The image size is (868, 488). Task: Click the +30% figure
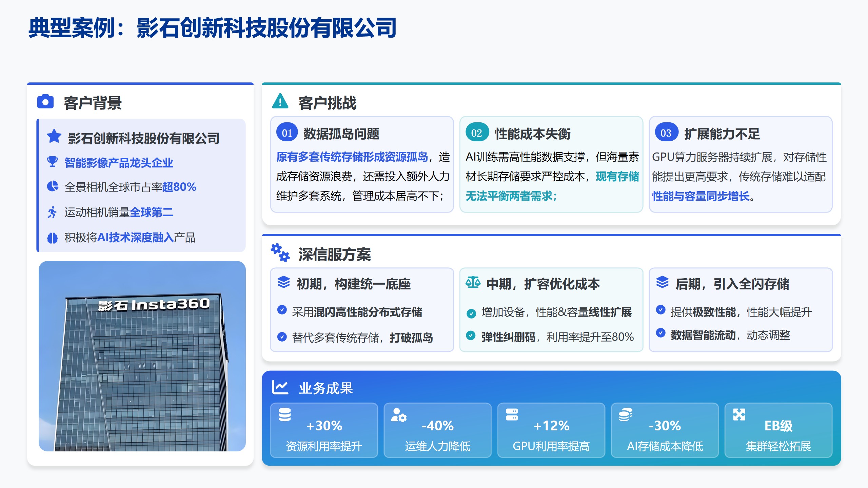pyautogui.click(x=324, y=425)
